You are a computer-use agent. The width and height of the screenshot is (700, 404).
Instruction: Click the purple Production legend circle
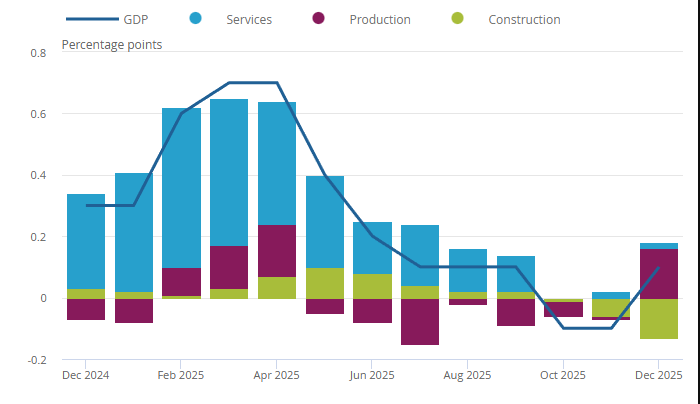click(319, 19)
